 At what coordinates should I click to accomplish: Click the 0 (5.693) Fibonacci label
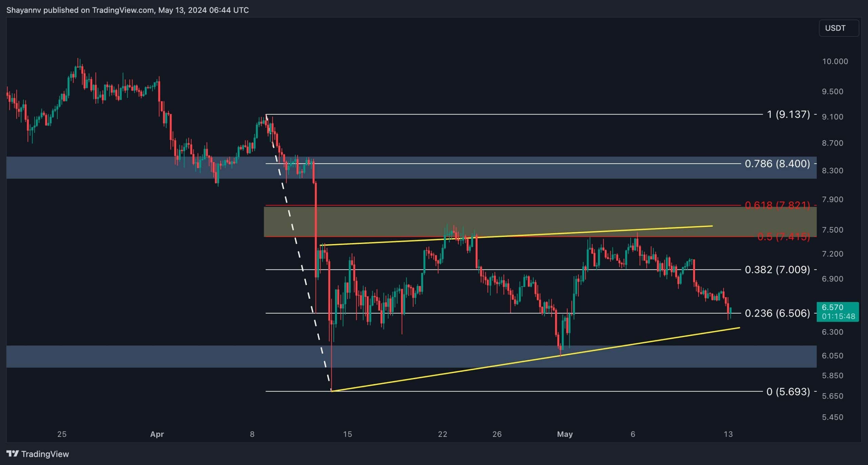[x=788, y=391]
